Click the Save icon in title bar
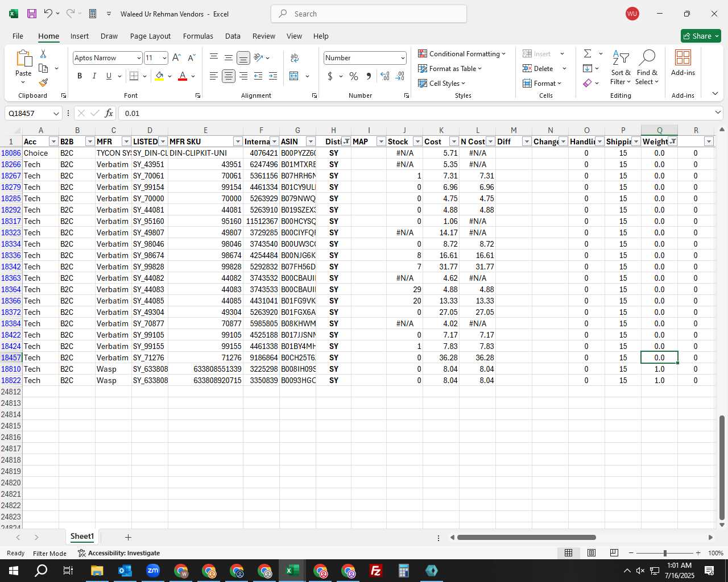 click(x=32, y=14)
